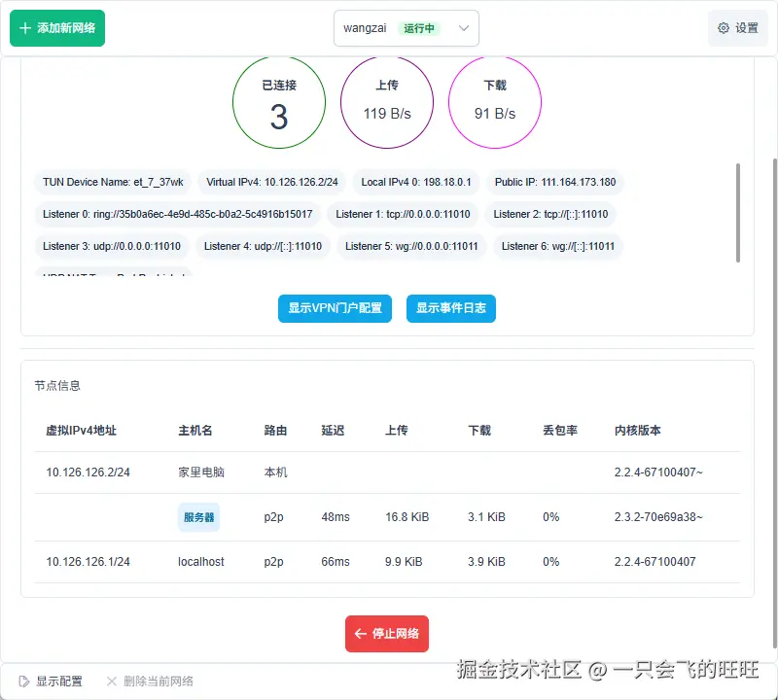778x700 pixels.
Task: Click Listener 6: wg://[::]:11011 chip
Action: point(558,246)
